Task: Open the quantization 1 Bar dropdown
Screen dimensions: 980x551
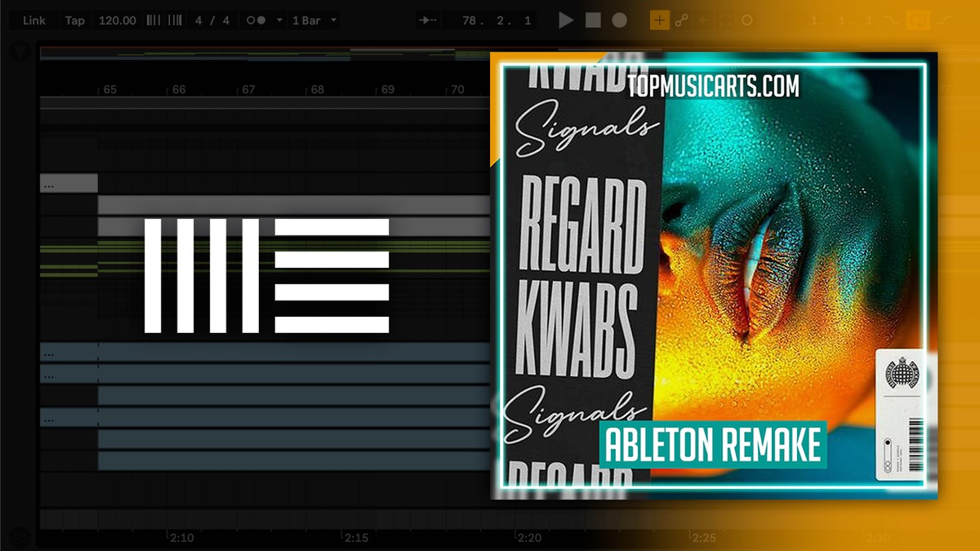Action: tap(312, 20)
